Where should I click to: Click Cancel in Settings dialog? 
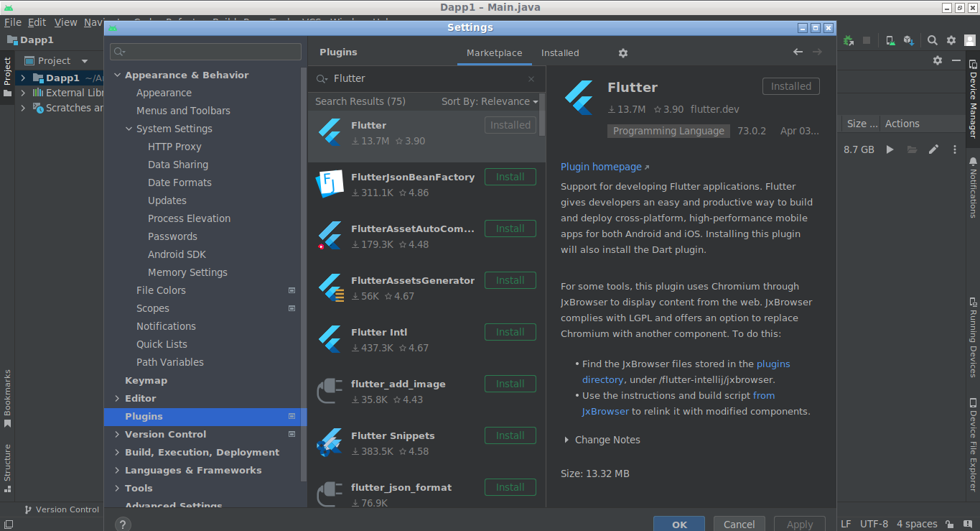pyautogui.click(x=739, y=524)
